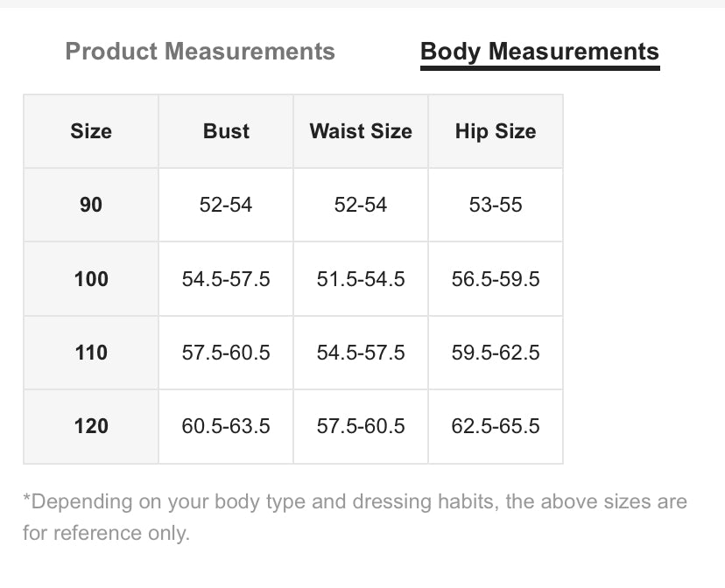Click the Bust column header
This screenshot has width=725, height=588.
tap(226, 131)
